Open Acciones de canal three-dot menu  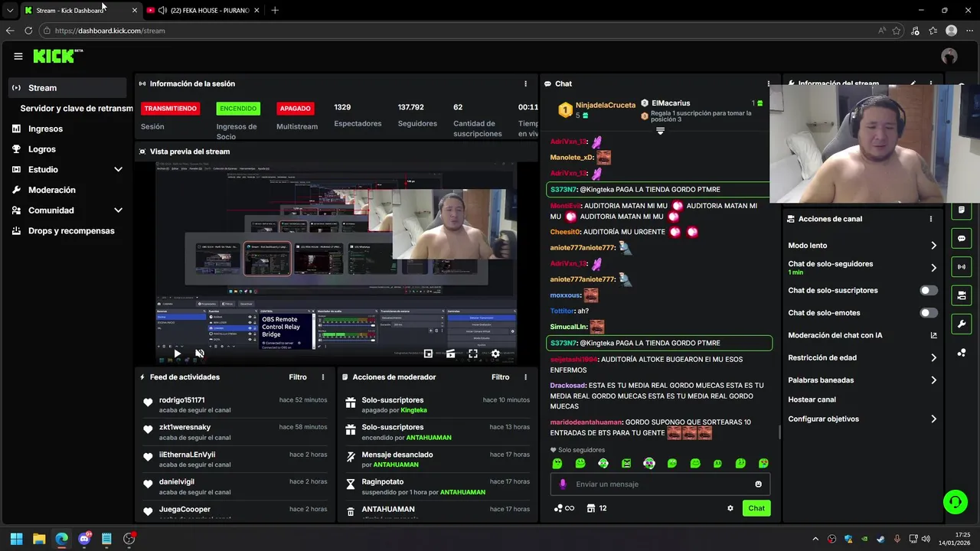point(931,219)
